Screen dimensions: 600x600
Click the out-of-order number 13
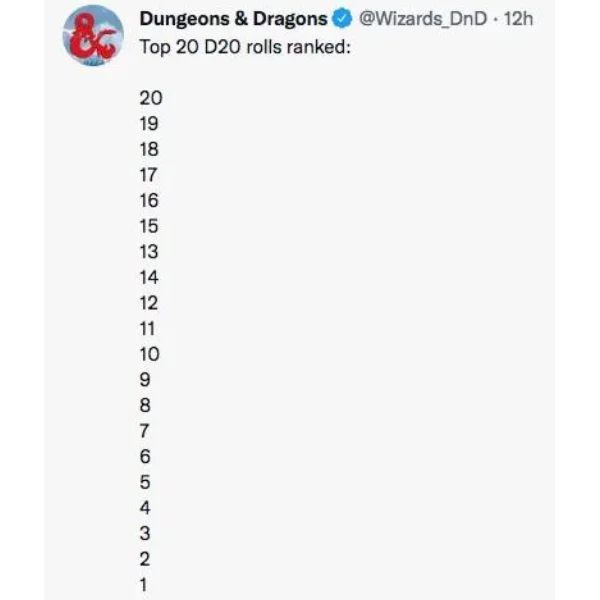[149, 252]
